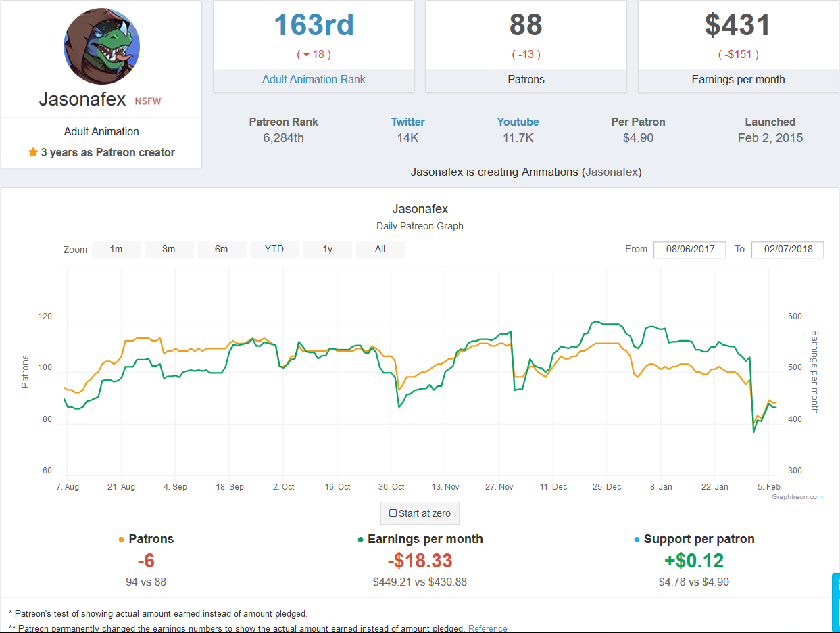
Task: Open the Youtube link
Action: click(x=518, y=122)
